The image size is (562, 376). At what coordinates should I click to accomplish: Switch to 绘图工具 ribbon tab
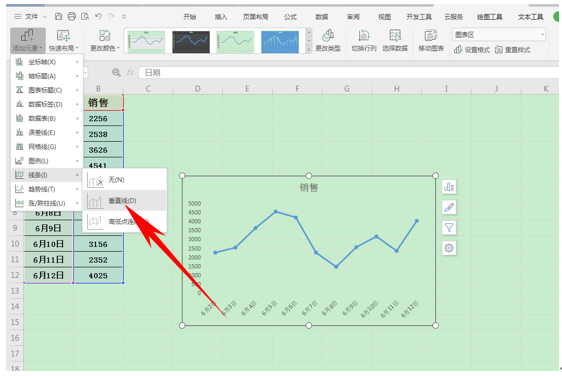click(489, 17)
